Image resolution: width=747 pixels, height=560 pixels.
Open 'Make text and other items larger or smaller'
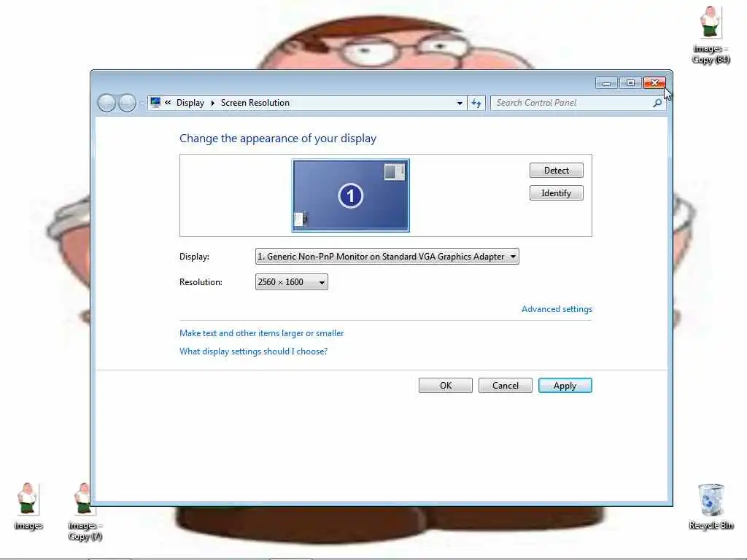click(262, 333)
